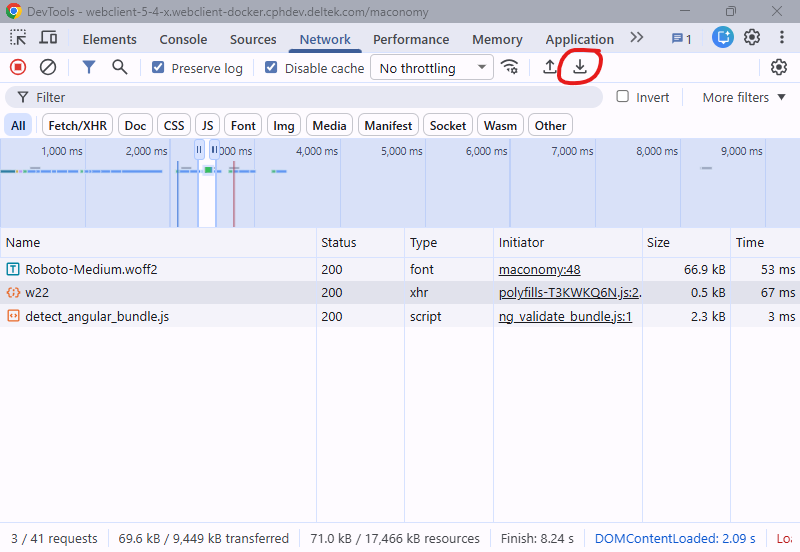
Task: Open the console messages counter icon
Action: [681, 39]
